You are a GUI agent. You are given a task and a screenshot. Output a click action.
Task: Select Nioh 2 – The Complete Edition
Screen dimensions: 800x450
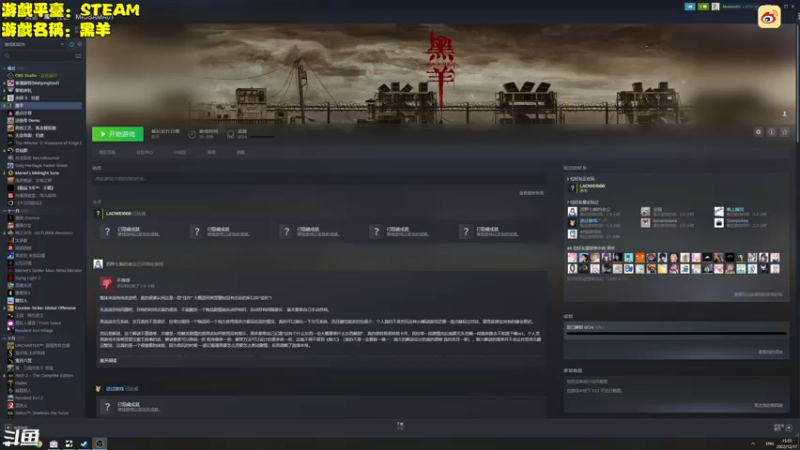44,376
